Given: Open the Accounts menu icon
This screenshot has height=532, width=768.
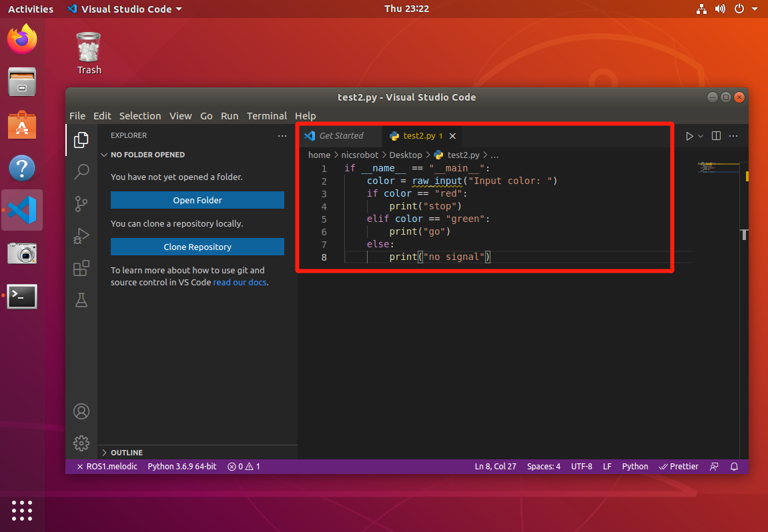Looking at the screenshot, I should pos(81,411).
